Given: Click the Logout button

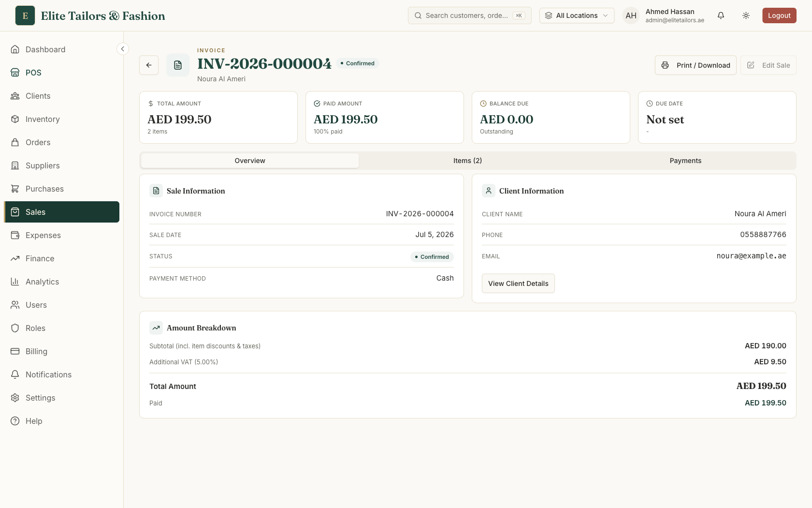Looking at the screenshot, I should click(x=779, y=15).
